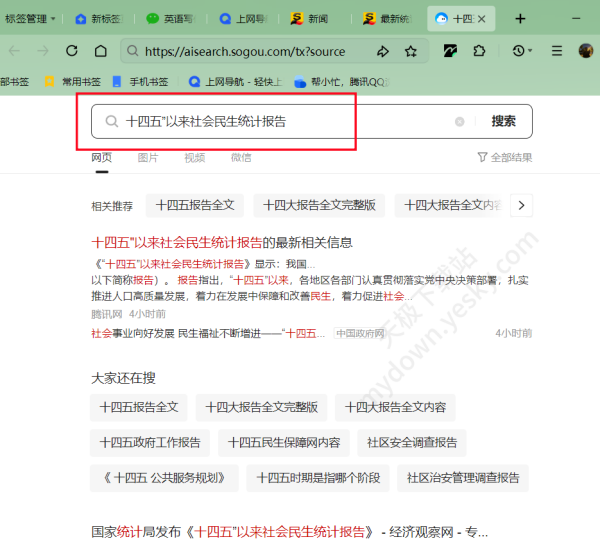Open the history clock dropdown

522,51
